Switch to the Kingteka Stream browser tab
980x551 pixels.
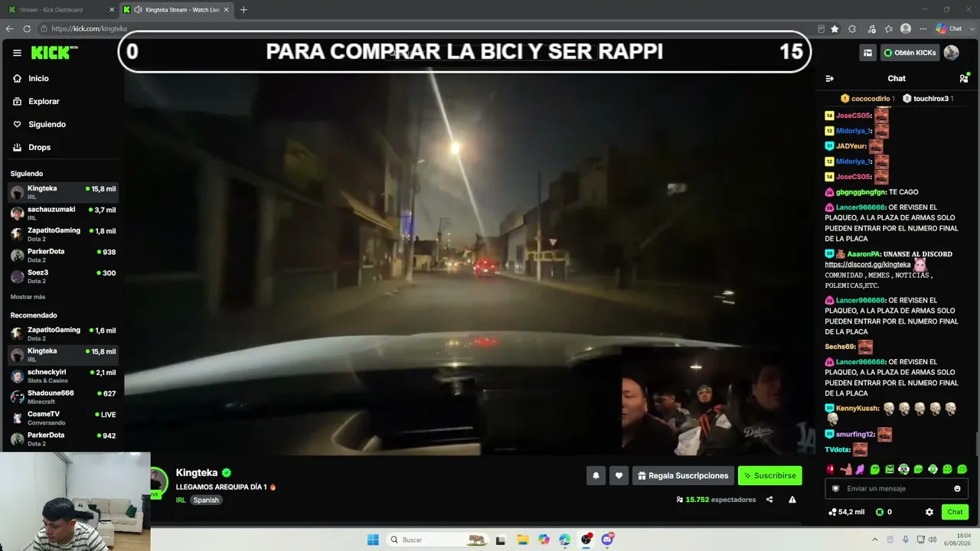coord(177,10)
